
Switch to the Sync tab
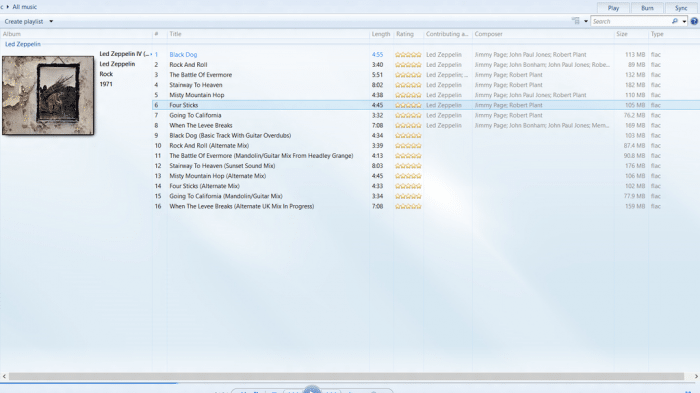681,8
